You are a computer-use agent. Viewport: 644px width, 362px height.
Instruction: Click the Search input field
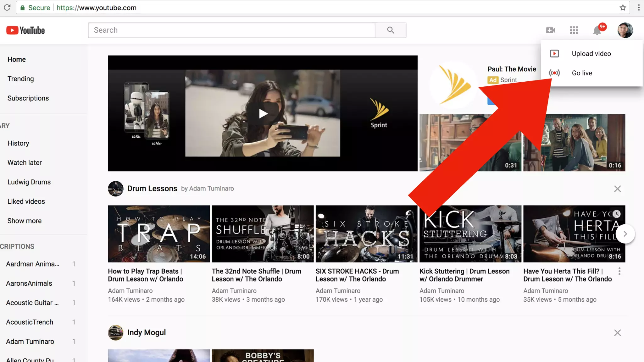(231, 30)
